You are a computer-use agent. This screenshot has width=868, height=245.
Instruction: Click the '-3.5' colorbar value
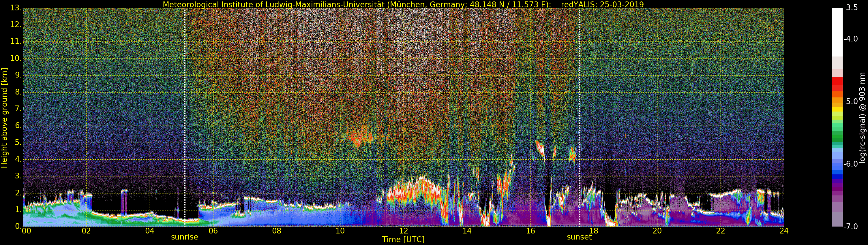pos(851,8)
